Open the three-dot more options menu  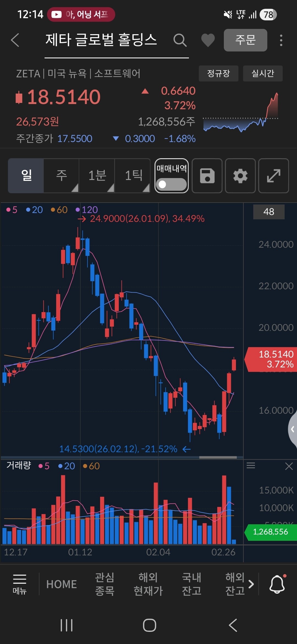(x=281, y=40)
